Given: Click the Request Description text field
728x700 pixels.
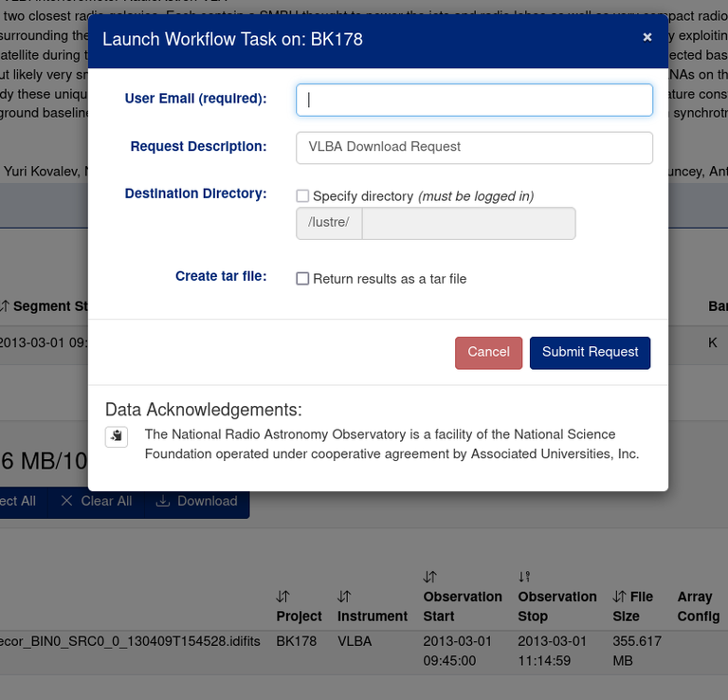Looking at the screenshot, I should tap(474, 147).
